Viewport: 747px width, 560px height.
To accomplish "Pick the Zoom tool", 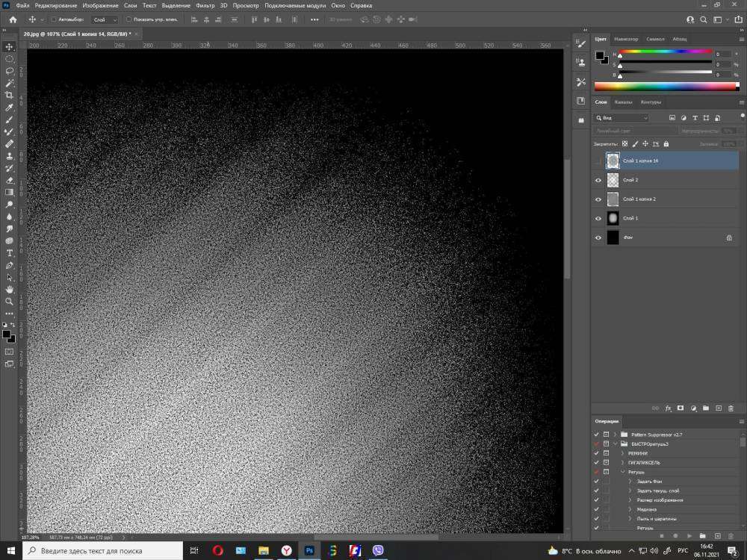I will point(10,301).
